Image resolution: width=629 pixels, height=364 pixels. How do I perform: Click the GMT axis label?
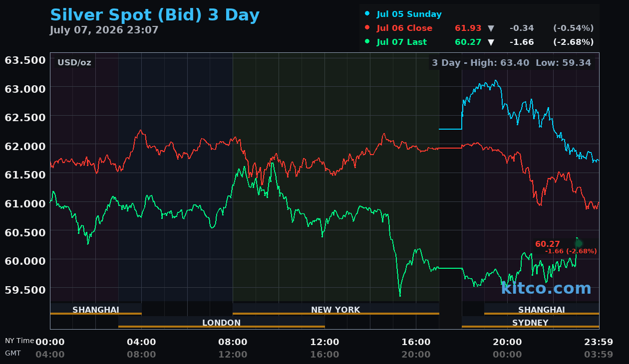point(13,353)
